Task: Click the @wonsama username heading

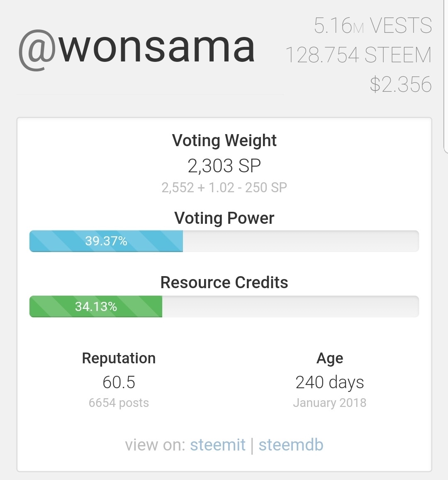Action: (x=137, y=48)
